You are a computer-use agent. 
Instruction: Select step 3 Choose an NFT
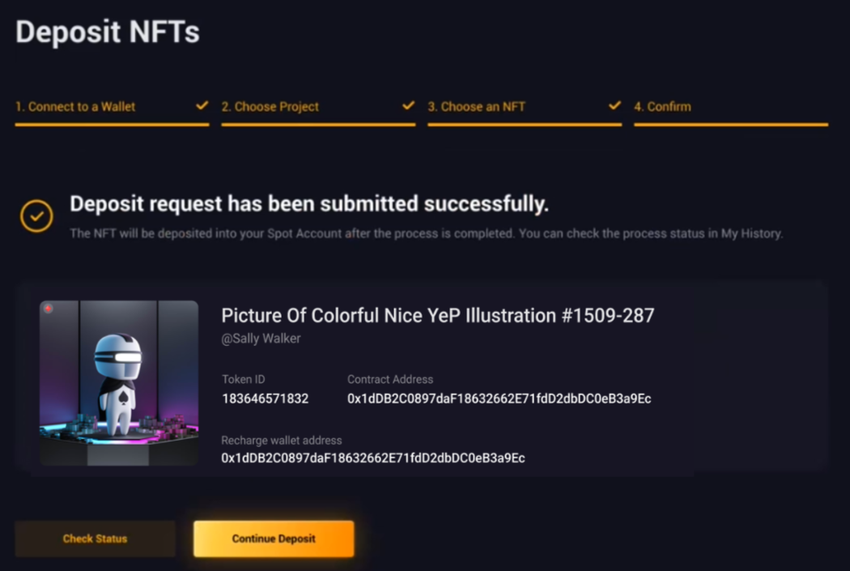coord(476,107)
